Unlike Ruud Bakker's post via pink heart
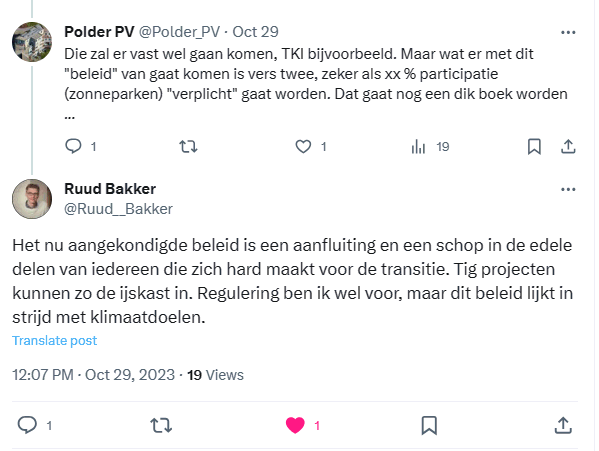Viewport: 599px width, 451px height. (x=295, y=425)
